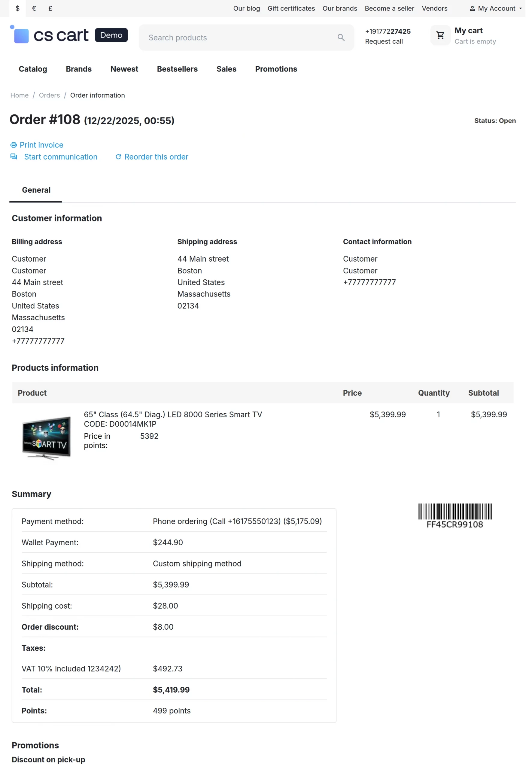The height and width of the screenshot is (769, 532).
Task: Click the person icon beside My Account
Action: [473, 8]
